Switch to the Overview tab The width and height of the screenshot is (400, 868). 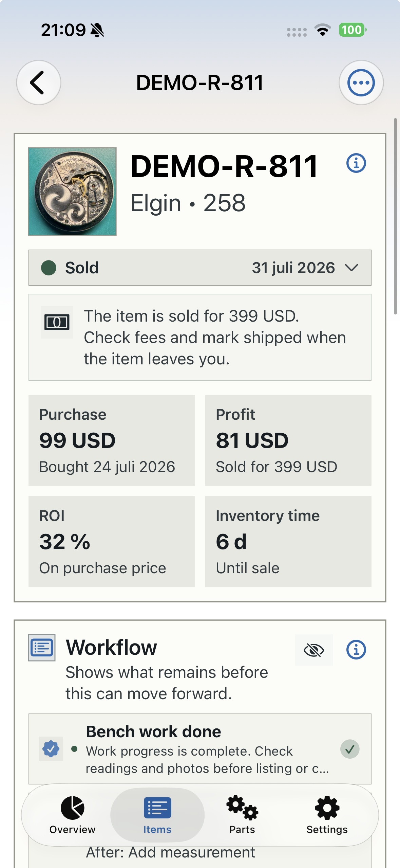(73, 815)
